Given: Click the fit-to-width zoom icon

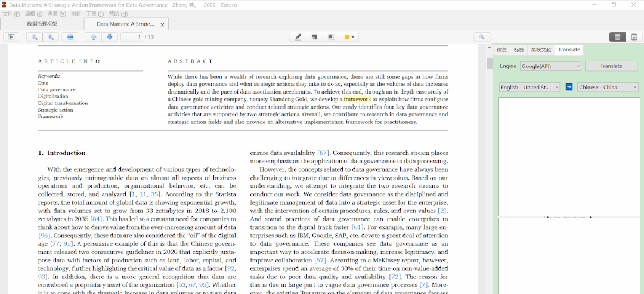Looking at the screenshot, I should click(x=70, y=37).
